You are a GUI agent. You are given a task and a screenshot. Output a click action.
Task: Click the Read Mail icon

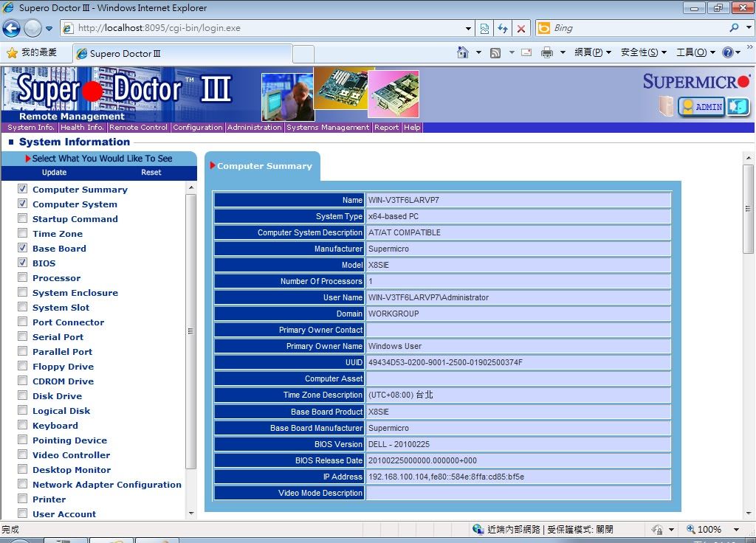point(526,52)
